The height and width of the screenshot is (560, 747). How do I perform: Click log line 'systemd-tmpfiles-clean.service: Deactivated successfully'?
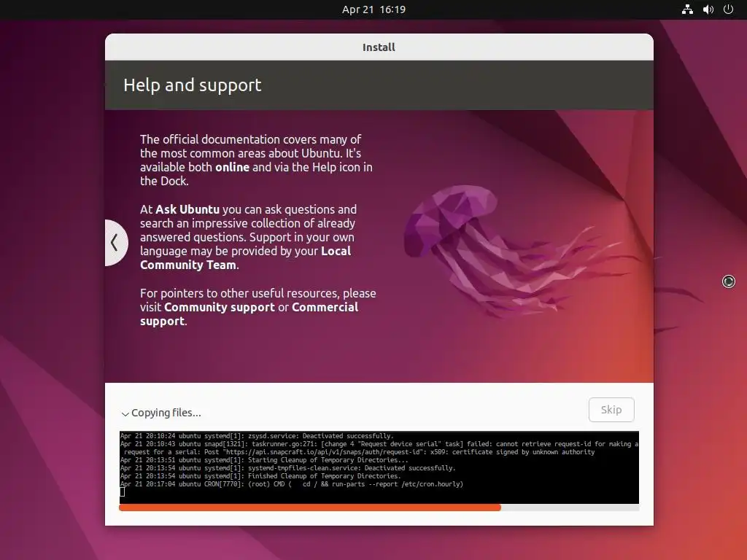pos(287,468)
